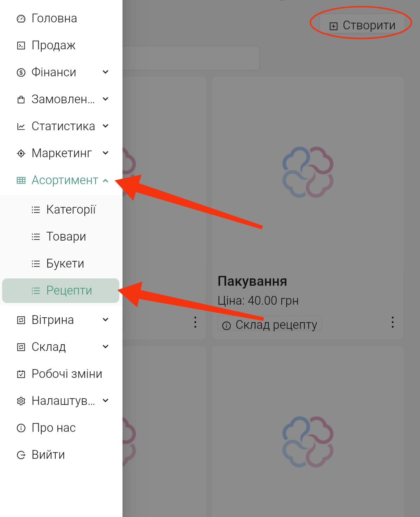
Task: Click the Фінанси dollar icon
Action: (21, 73)
